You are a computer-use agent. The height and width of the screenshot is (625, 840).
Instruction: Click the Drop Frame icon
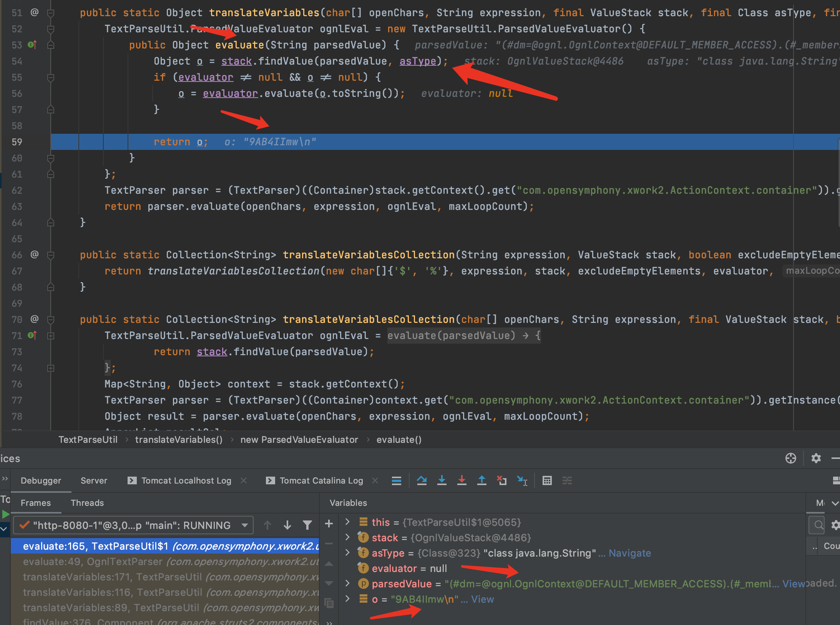501,480
